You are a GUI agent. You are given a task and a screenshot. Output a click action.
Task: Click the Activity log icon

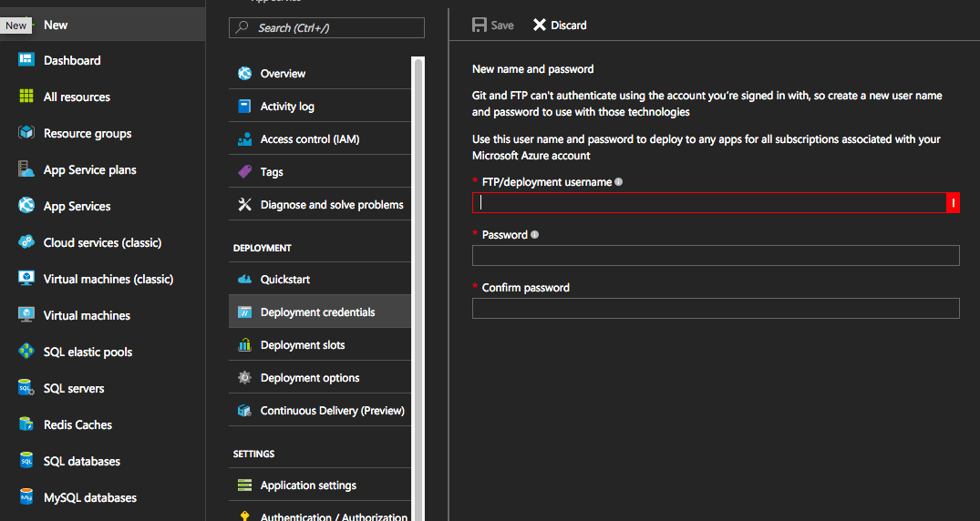pos(245,107)
